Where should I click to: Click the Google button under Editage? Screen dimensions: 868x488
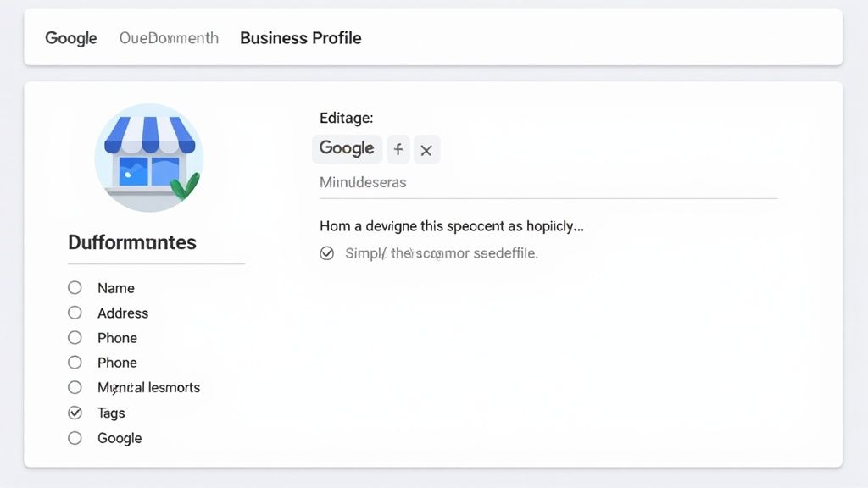click(347, 148)
